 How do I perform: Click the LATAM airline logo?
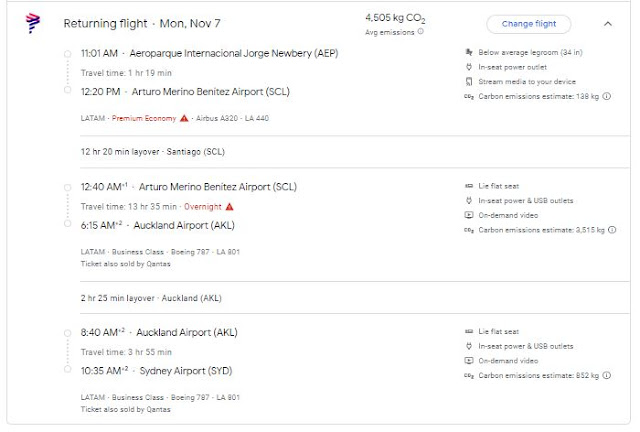point(32,23)
